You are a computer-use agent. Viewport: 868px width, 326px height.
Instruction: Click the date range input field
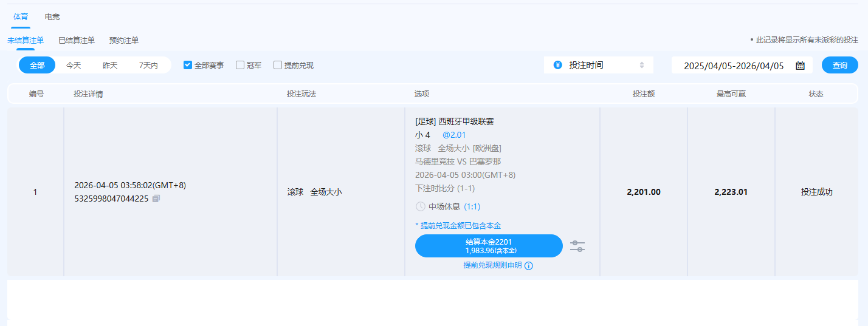(734, 66)
